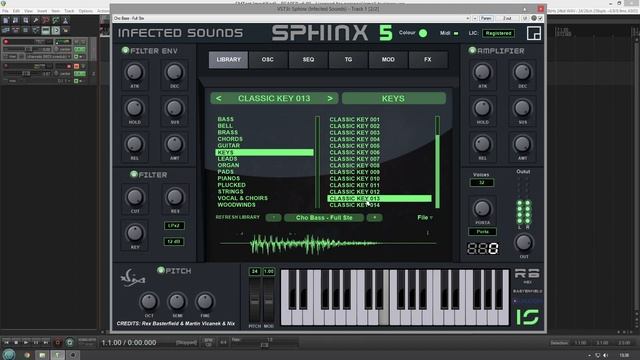Click the Filter KEY knob
Viewport: 640px width, 360px height.
(135, 233)
